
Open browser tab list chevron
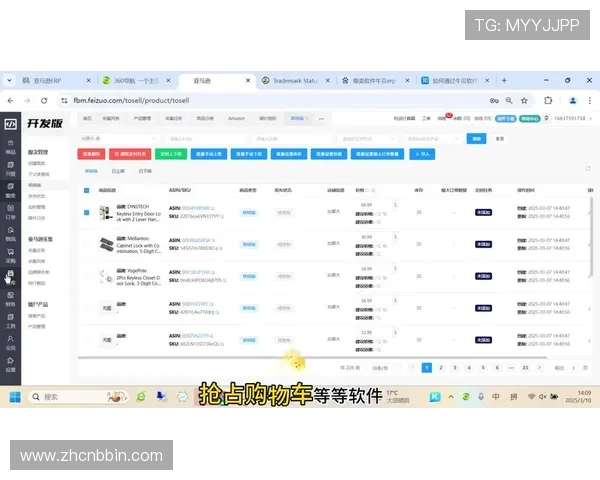9,80
